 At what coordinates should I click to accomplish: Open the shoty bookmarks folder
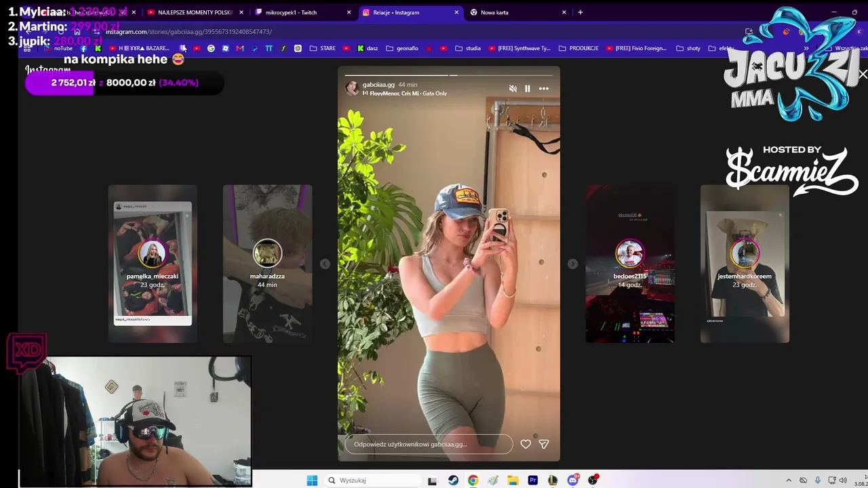(688, 48)
